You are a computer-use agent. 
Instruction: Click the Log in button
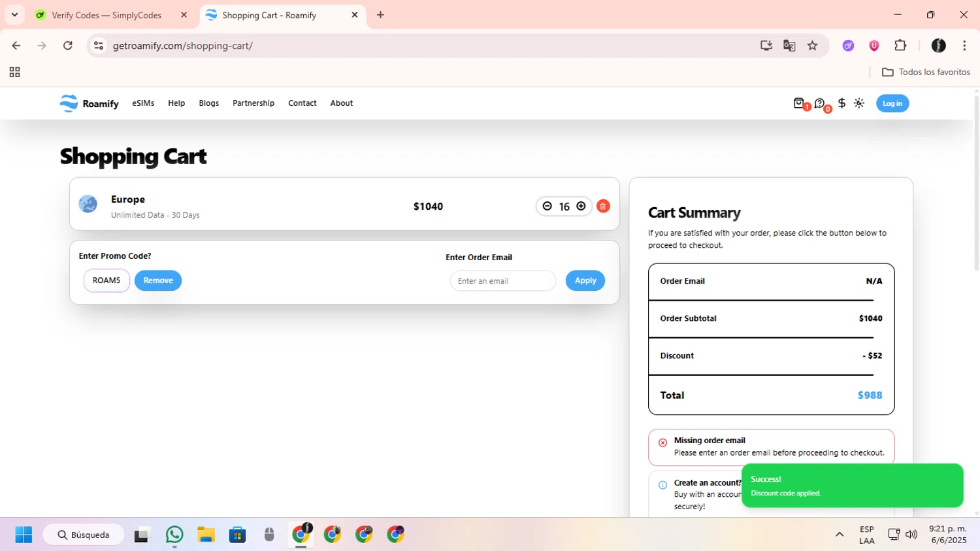click(x=892, y=103)
